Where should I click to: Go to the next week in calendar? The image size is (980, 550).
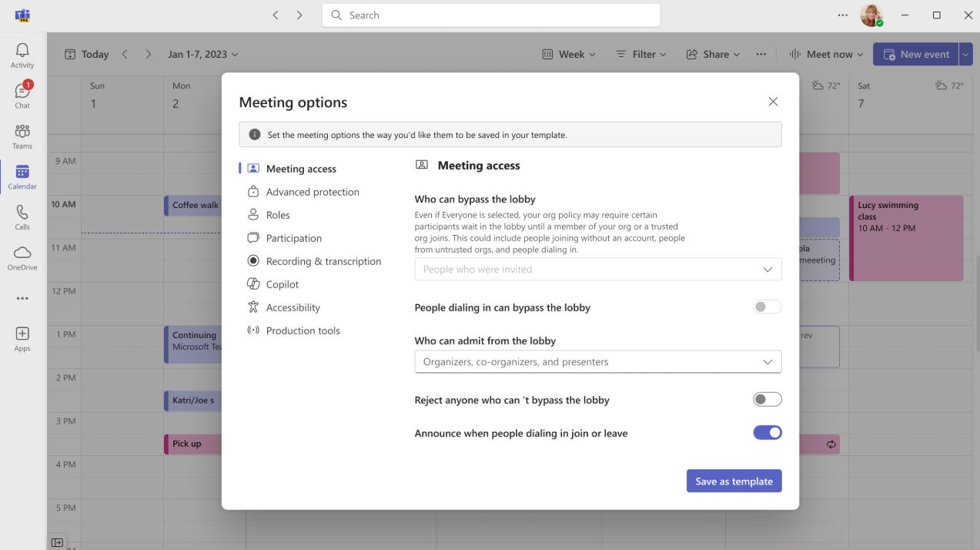(149, 54)
